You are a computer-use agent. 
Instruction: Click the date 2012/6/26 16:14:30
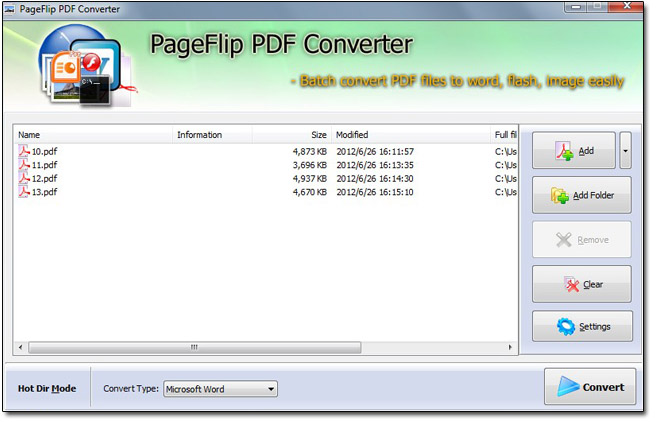click(x=375, y=179)
